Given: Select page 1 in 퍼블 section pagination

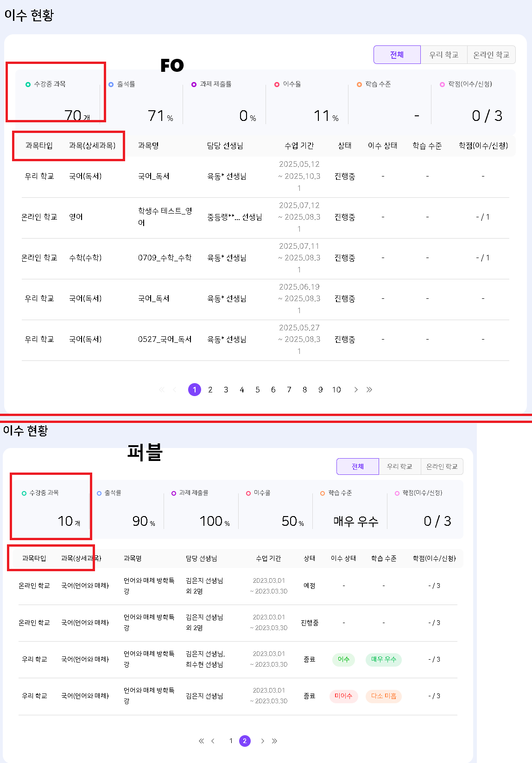Looking at the screenshot, I should (x=231, y=741).
